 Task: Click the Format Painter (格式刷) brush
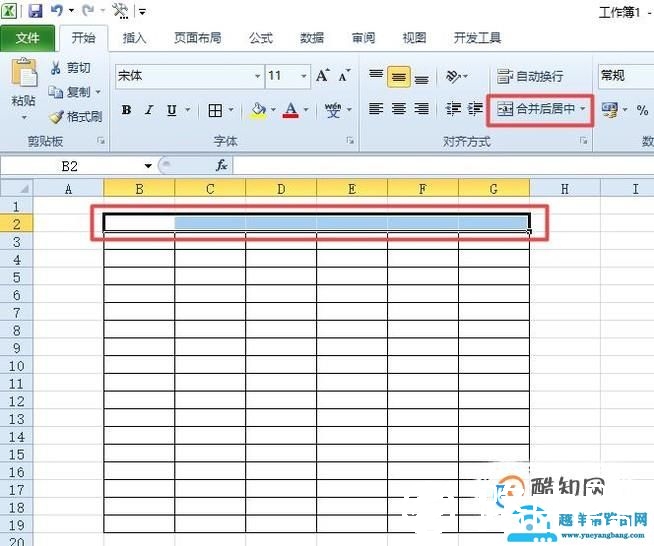tap(56, 116)
